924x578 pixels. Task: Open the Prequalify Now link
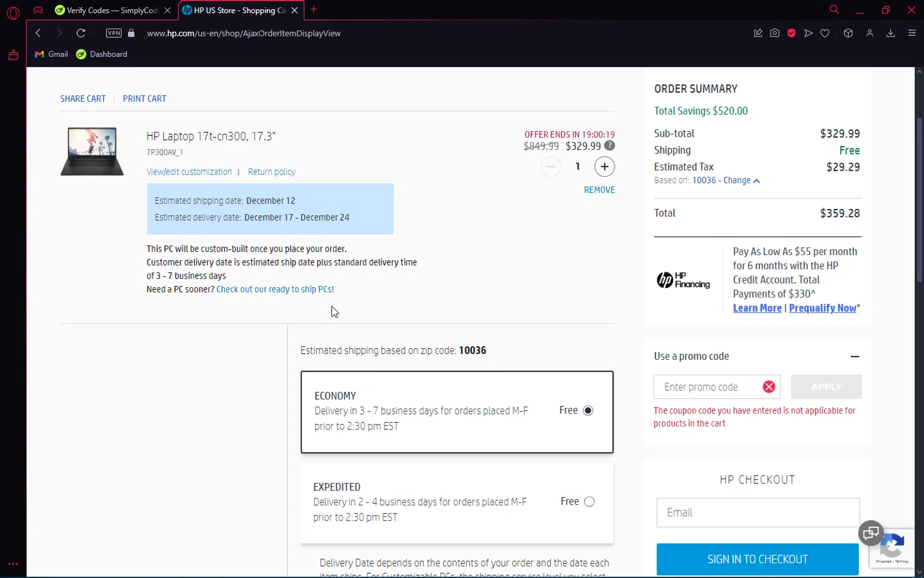(x=822, y=308)
